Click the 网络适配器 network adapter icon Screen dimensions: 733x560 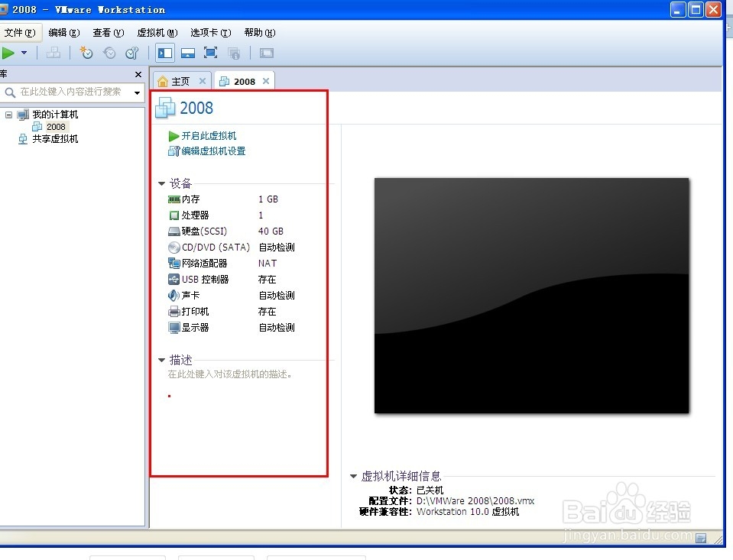[174, 264]
